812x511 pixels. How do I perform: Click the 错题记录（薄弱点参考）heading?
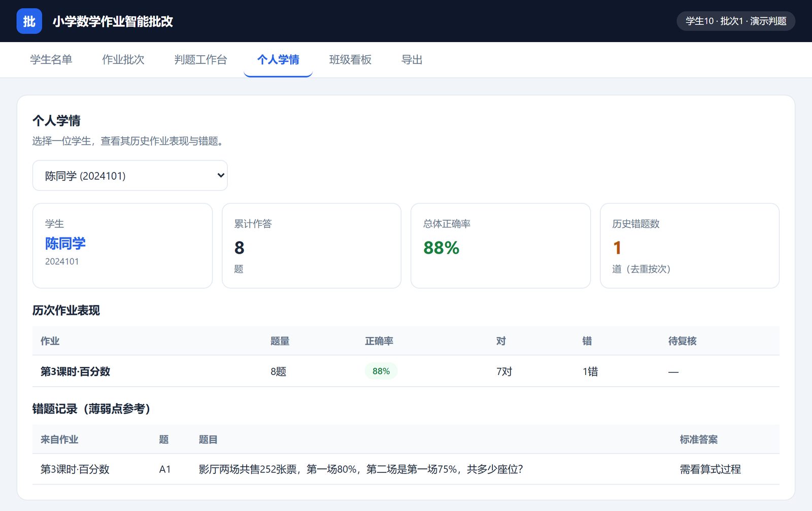pos(91,408)
